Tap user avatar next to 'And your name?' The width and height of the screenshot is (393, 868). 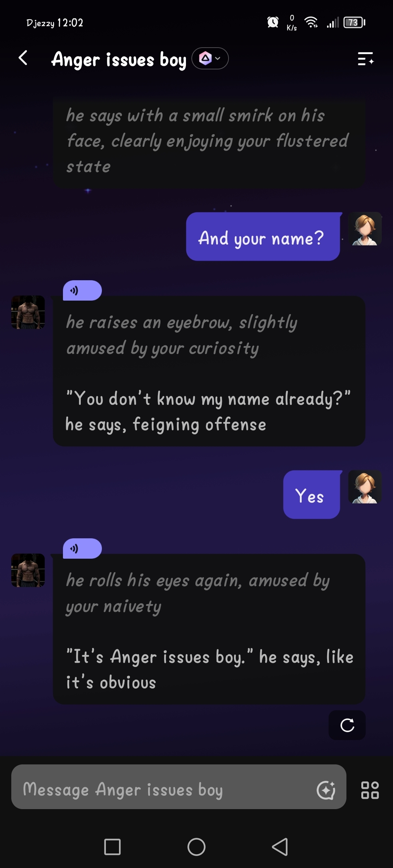click(x=365, y=229)
